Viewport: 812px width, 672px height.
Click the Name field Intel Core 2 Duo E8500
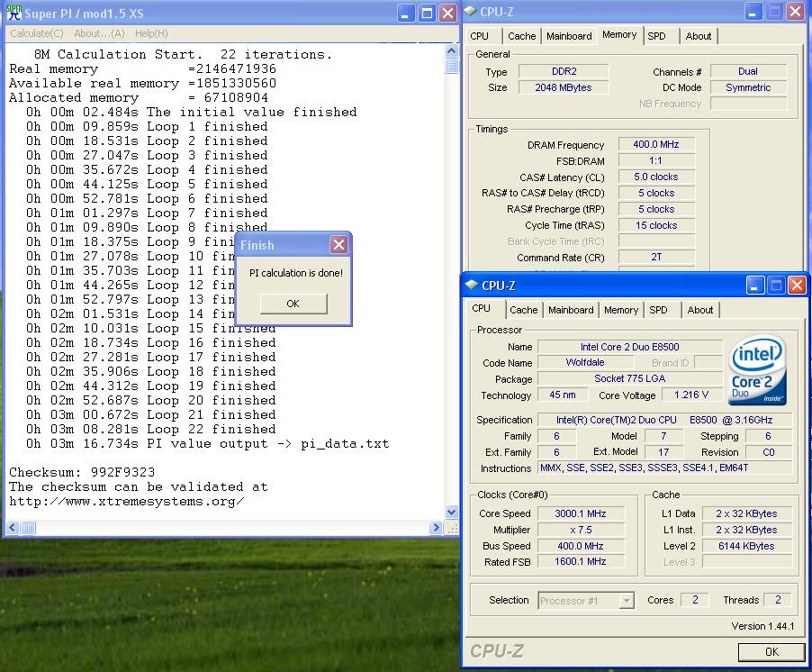tap(630, 347)
